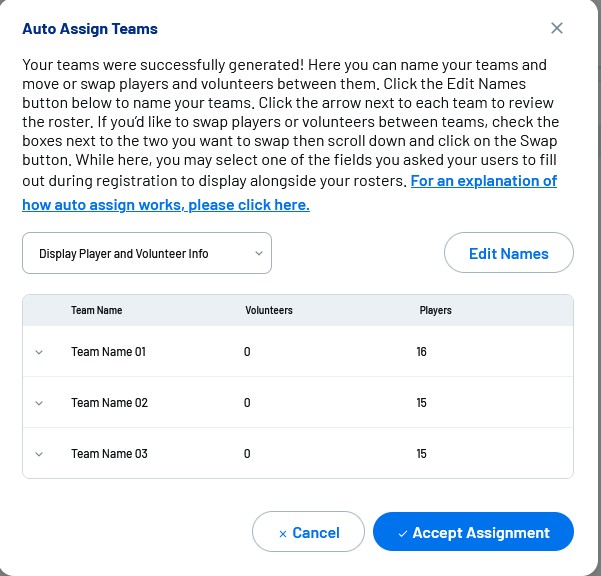This screenshot has height=576, width=601.
Task: Click Team Name 03's player count
Action: [x=422, y=454]
